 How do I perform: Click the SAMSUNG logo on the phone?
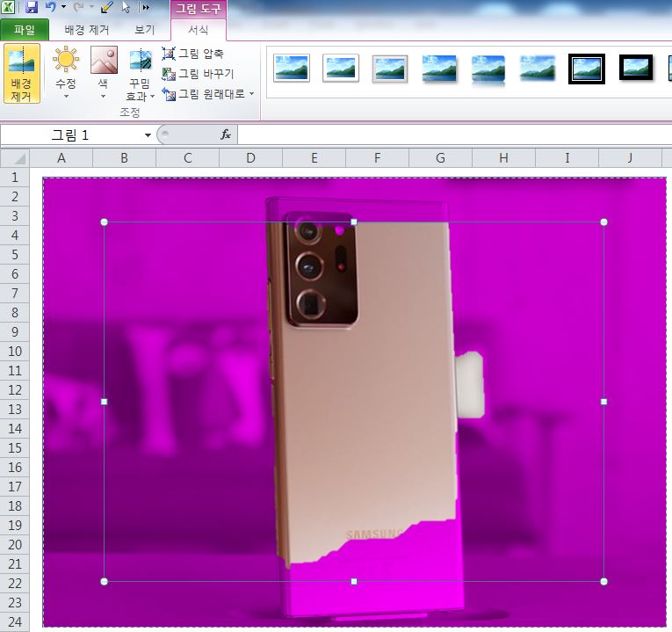click(x=373, y=534)
